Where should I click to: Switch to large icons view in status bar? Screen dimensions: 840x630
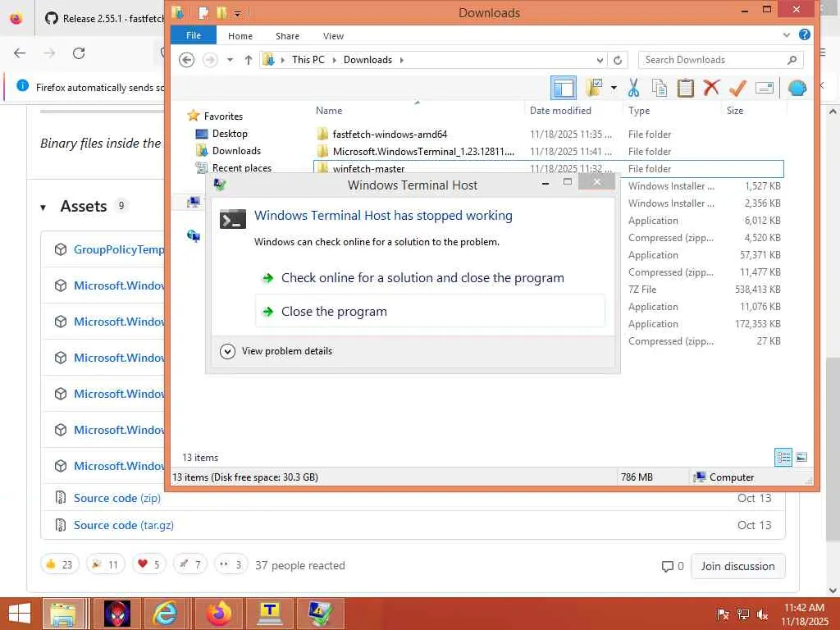[x=801, y=457]
